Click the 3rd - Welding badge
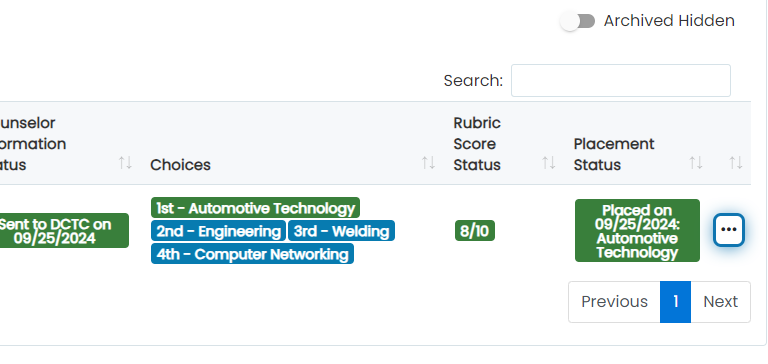768x364 pixels. point(341,231)
